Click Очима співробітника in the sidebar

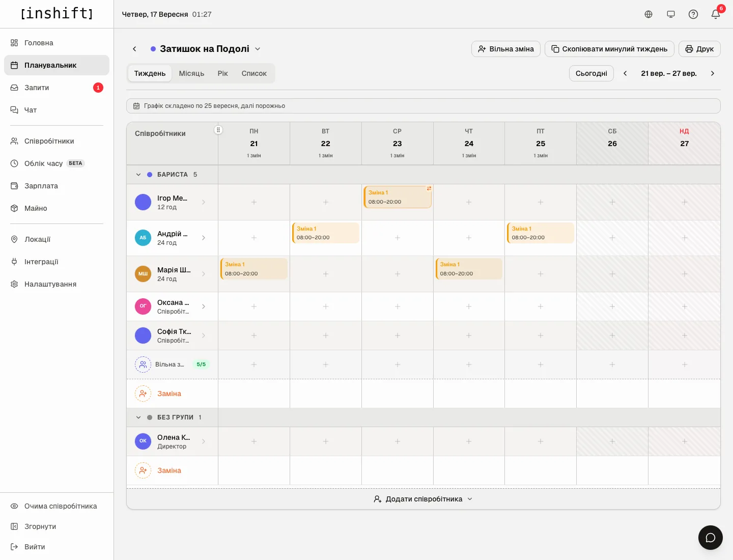pos(57,506)
